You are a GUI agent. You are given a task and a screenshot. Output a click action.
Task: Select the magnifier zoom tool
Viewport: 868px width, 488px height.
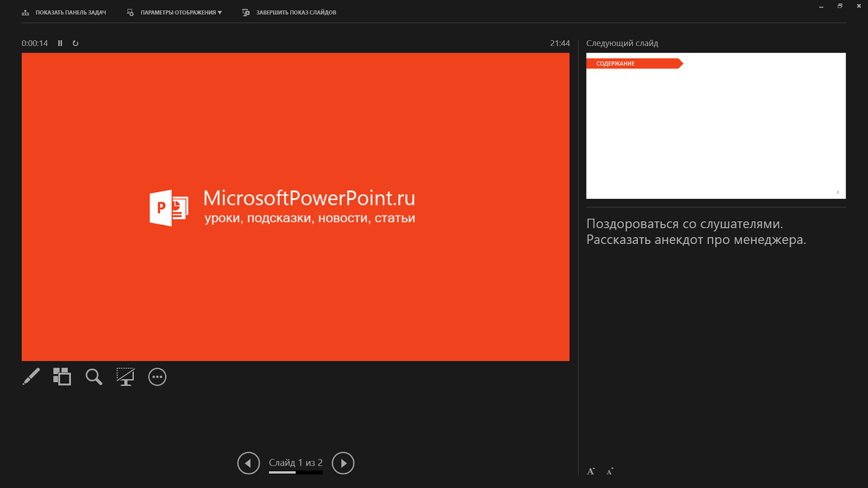coord(93,376)
